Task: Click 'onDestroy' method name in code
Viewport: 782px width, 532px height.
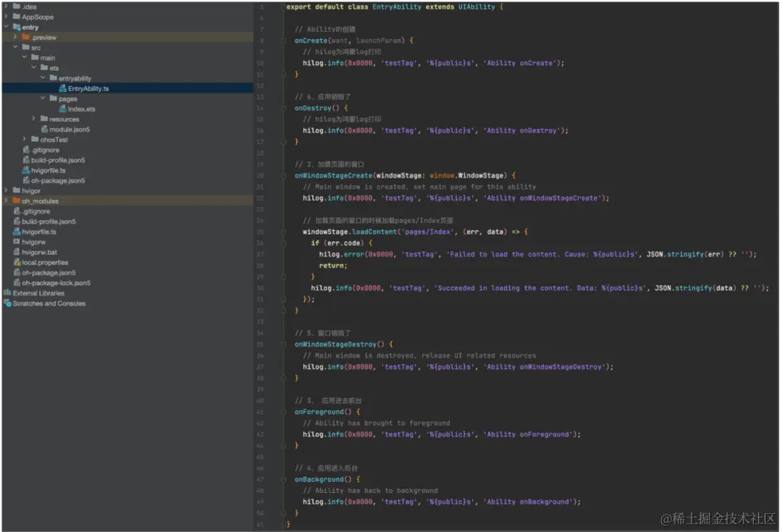Action: tap(313, 108)
